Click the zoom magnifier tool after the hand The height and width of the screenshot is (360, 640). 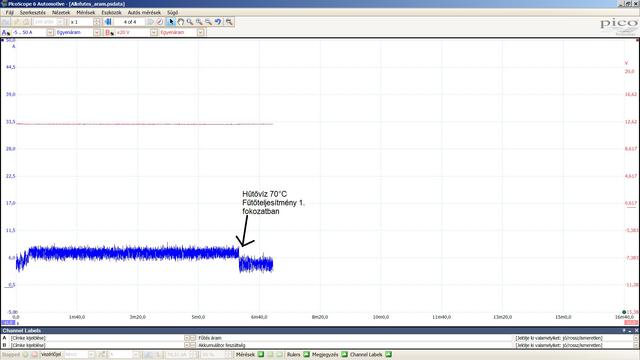pyautogui.click(x=190, y=22)
